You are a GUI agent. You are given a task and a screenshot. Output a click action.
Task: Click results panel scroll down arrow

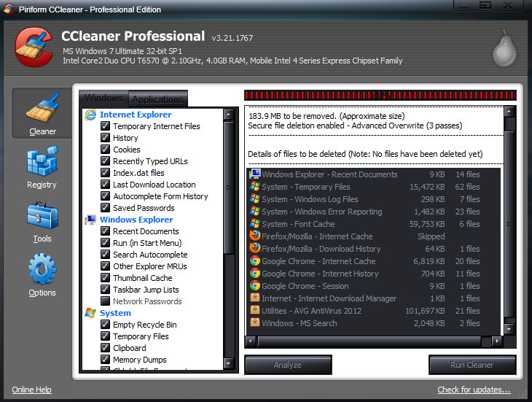[509, 329]
